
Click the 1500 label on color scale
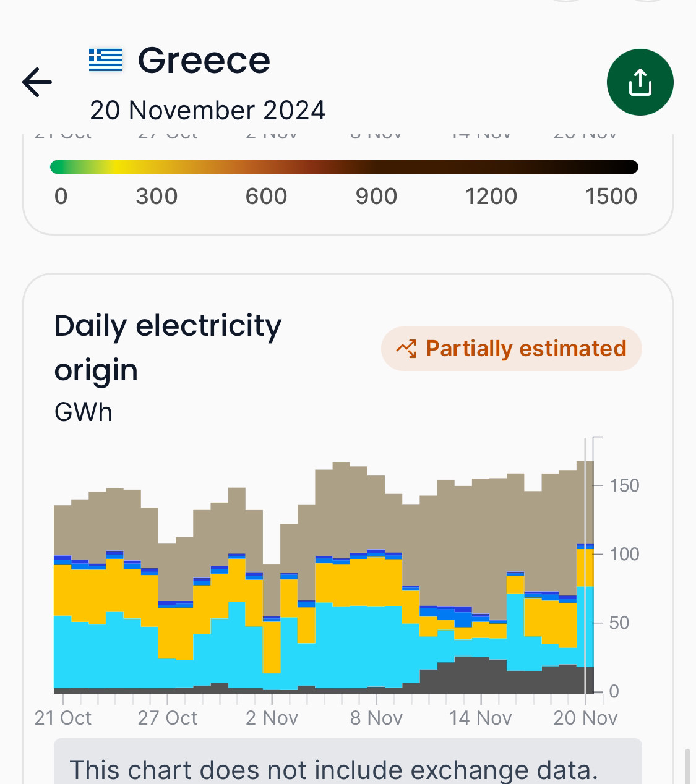point(611,197)
